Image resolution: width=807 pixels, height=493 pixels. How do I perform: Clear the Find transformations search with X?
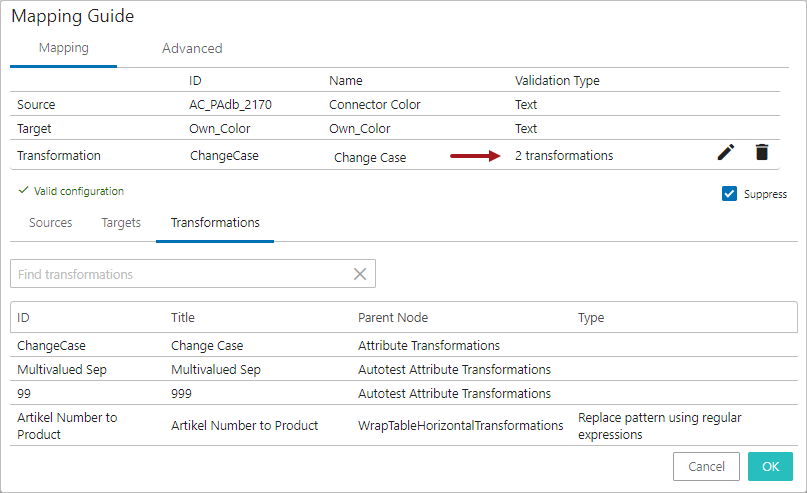coord(360,274)
